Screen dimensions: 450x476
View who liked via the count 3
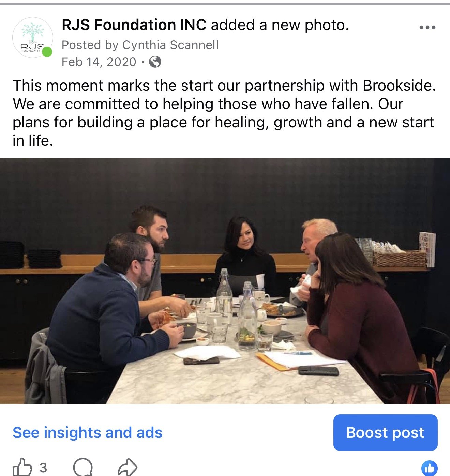(43, 467)
